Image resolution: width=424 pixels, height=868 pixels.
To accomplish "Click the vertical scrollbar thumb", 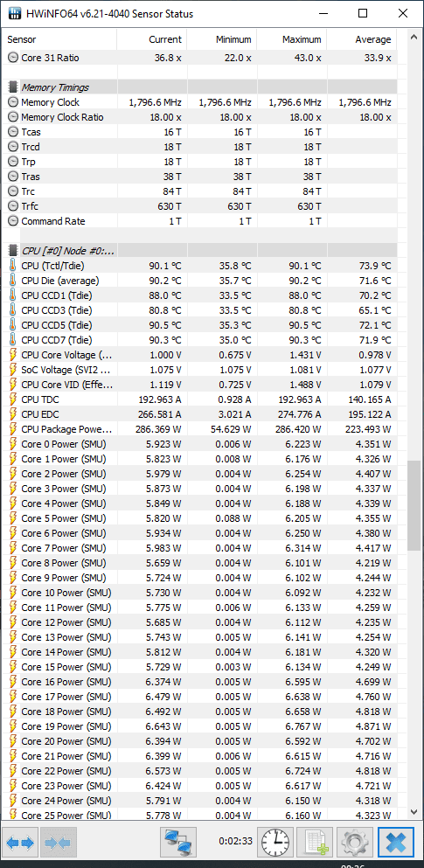I will (x=414, y=505).
